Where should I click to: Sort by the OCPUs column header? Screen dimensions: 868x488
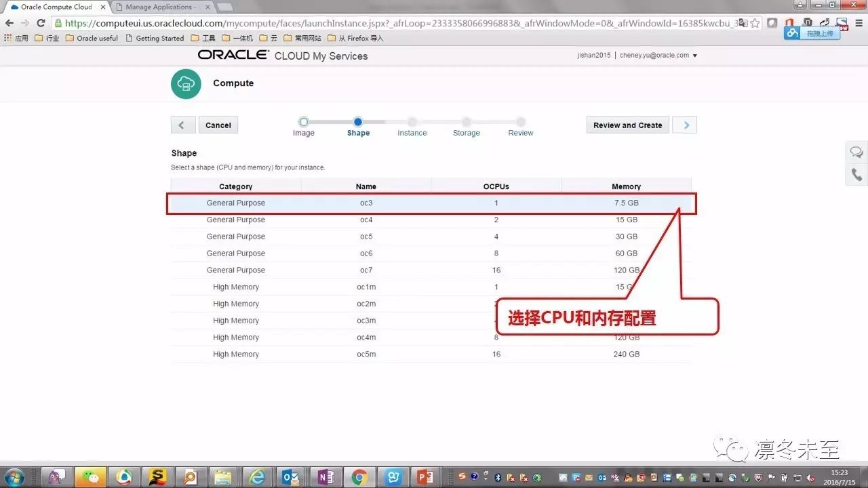pyautogui.click(x=496, y=186)
